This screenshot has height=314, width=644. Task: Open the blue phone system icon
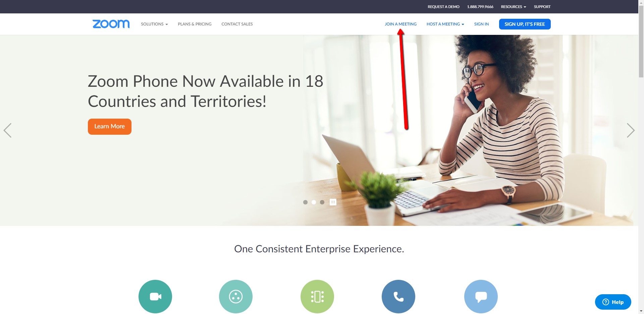tap(398, 297)
